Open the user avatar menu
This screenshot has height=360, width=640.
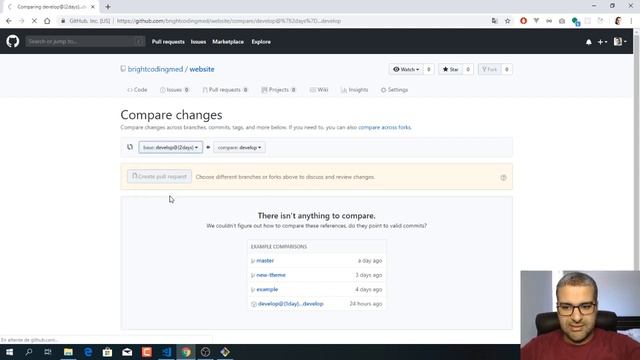[620, 41]
